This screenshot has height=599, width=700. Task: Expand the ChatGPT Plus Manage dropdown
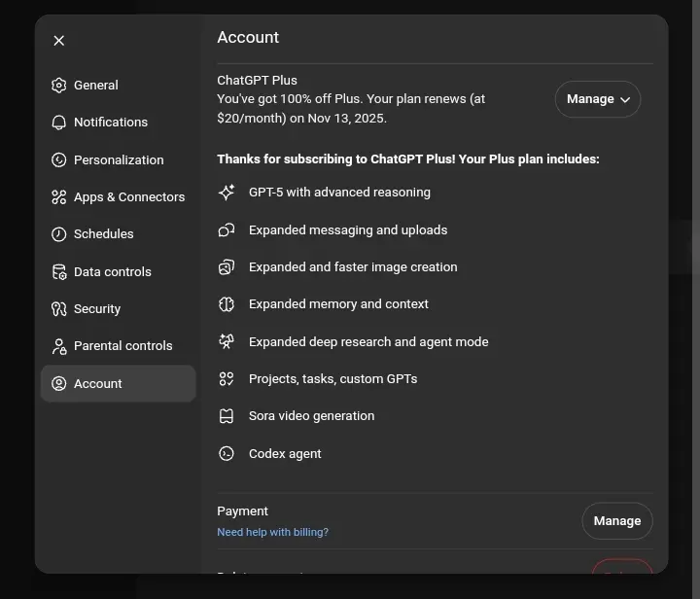[598, 99]
